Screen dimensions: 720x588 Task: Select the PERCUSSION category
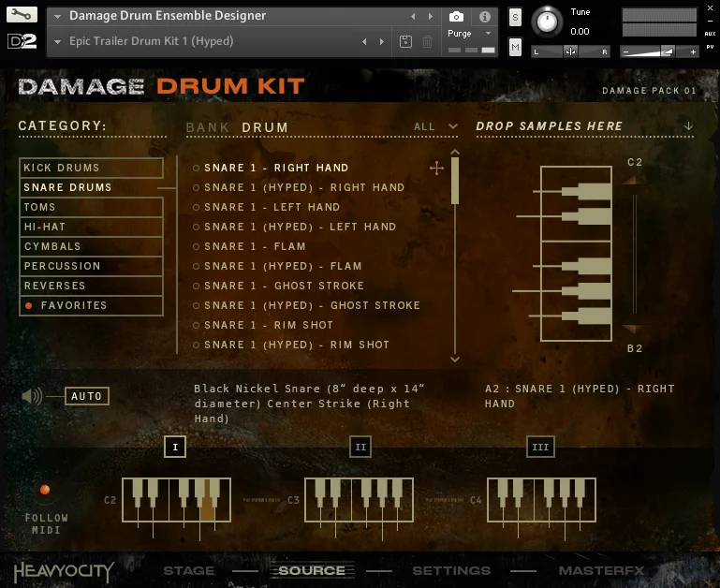(x=91, y=267)
